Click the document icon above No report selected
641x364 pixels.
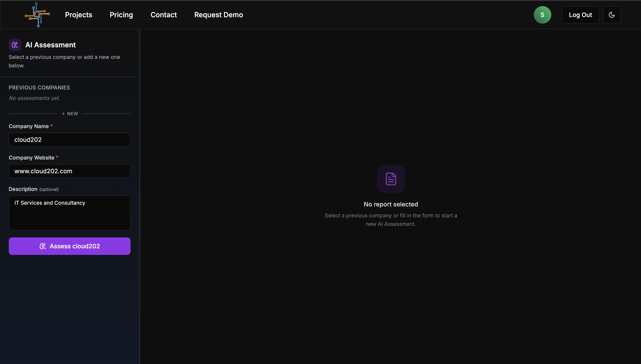[391, 179]
